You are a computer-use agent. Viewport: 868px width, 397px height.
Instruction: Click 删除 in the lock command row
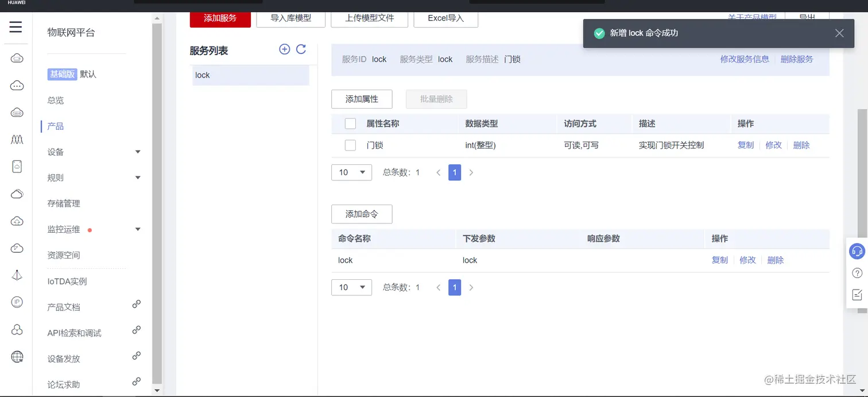(x=776, y=260)
